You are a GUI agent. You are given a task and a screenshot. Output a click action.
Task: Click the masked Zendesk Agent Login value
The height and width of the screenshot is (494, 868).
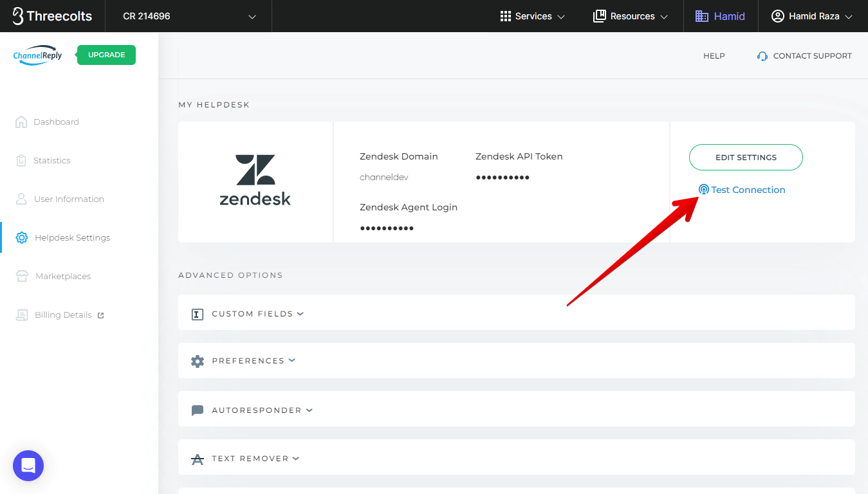click(x=387, y=228)
